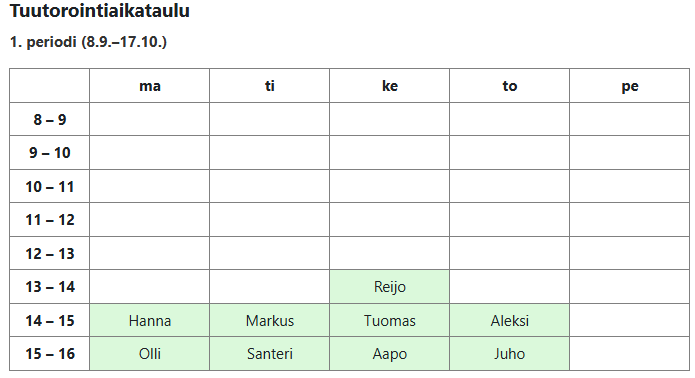Click the 13 – 14 time label

pos(50,287)
